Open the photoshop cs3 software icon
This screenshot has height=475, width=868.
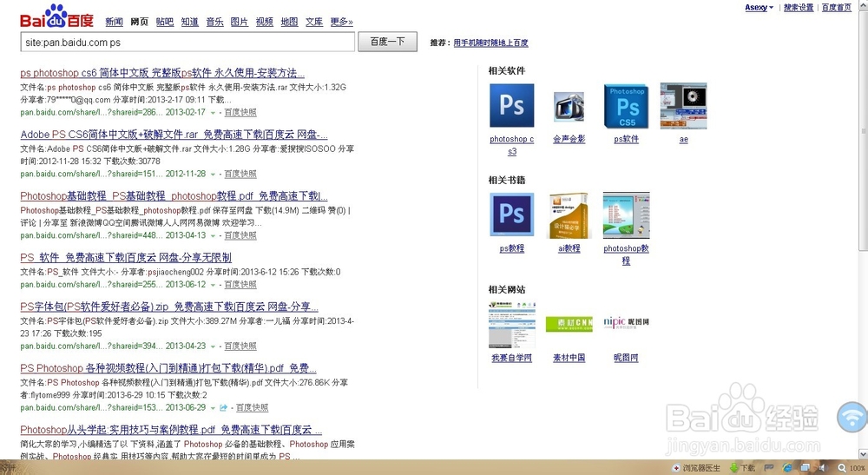pyautogui.click(x=511, y=106)
